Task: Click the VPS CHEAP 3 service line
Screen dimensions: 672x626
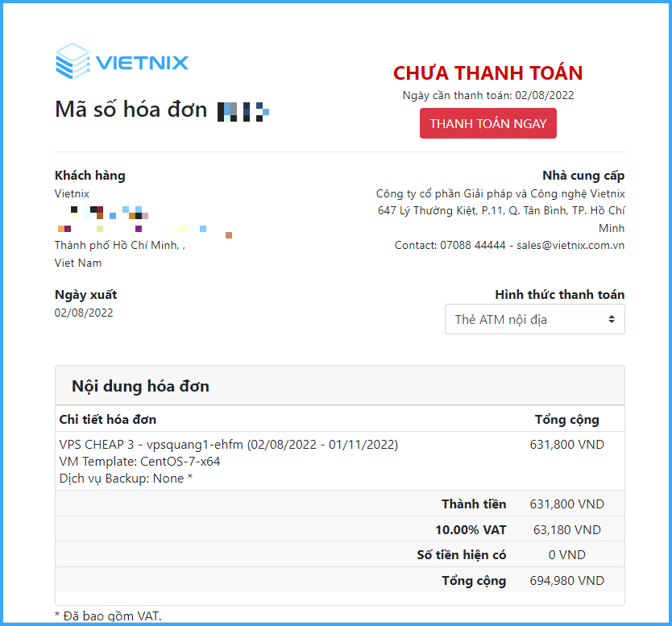Action: point(228,445)
